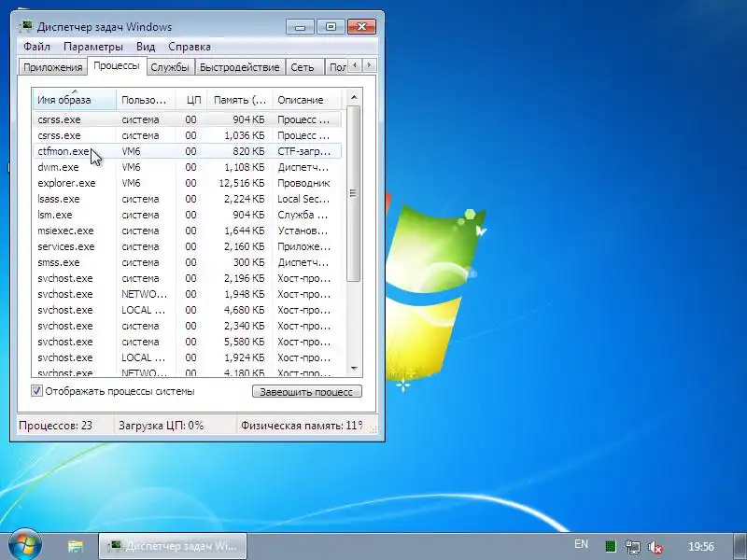Open the Справка menu
The width and height of the screenshot is (747, 560).
coord(190,47)
